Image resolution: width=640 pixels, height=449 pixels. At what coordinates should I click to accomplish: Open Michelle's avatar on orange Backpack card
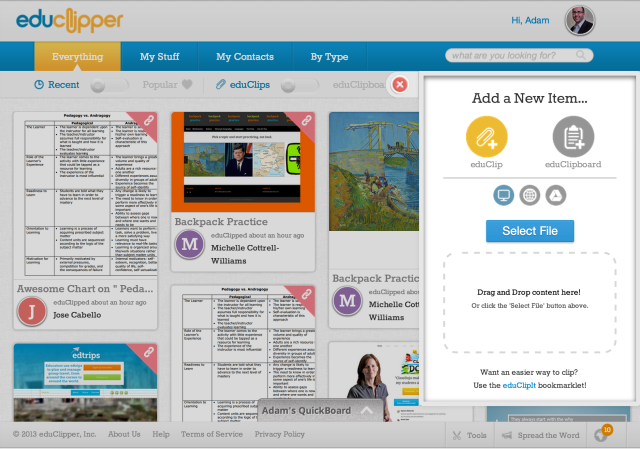click(x=189, y=245)
